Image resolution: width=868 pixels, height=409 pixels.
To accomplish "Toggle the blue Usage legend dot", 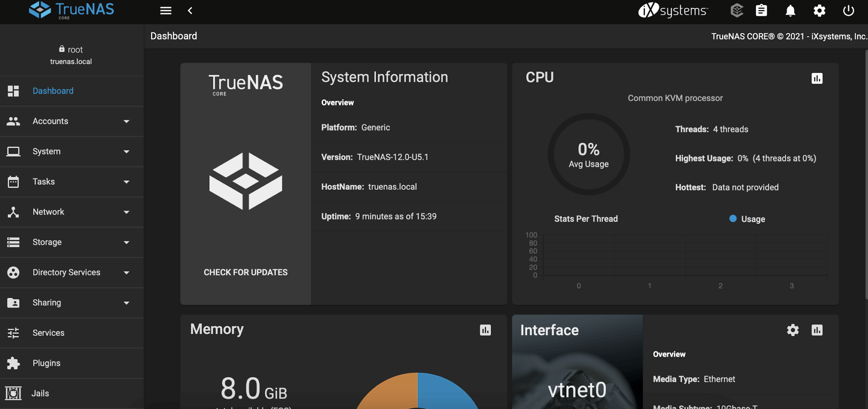I will [733, 219].
